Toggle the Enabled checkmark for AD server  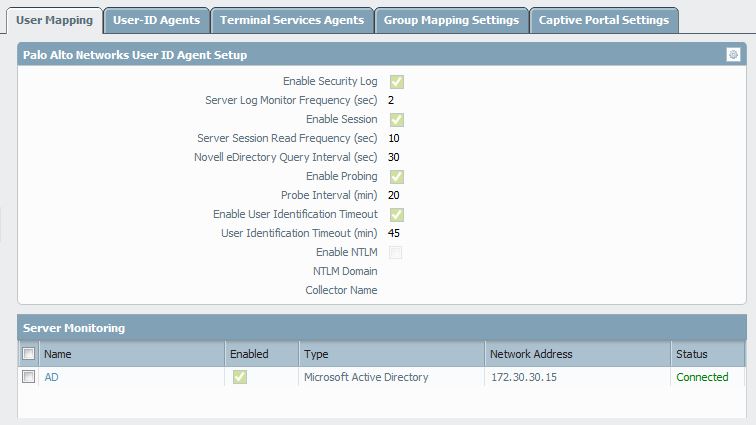tap(240, 377)
